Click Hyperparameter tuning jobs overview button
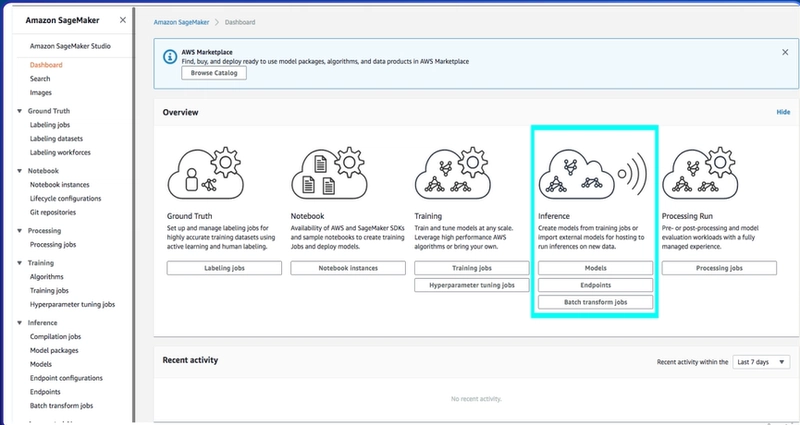This screenshot has width=800, height=425. pyautogui.click(x=471, y=285)
